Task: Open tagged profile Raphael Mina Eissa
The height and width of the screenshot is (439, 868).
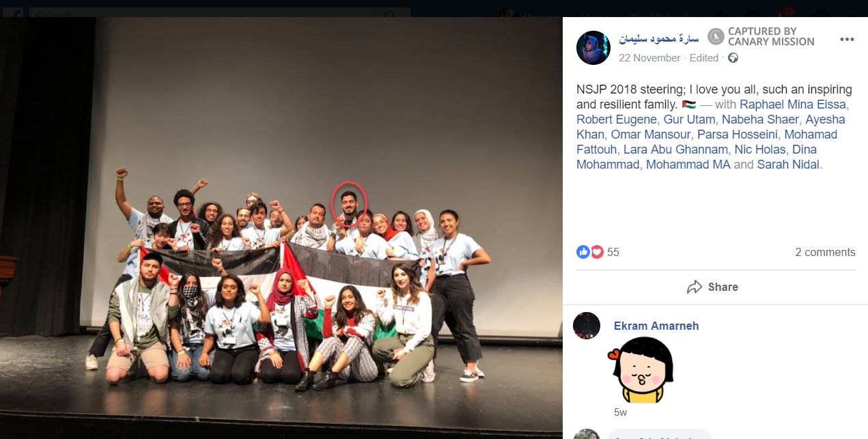Action: coord(793,104)
